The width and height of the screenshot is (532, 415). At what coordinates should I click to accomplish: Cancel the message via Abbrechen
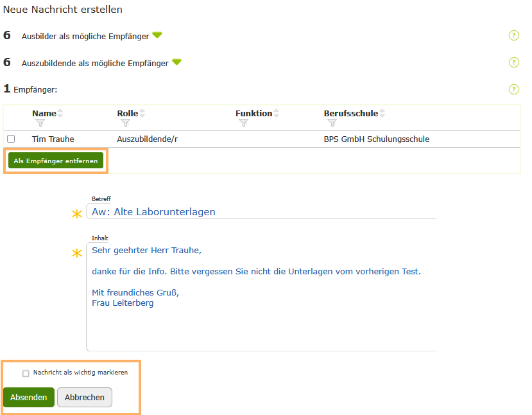click(84, 397)
